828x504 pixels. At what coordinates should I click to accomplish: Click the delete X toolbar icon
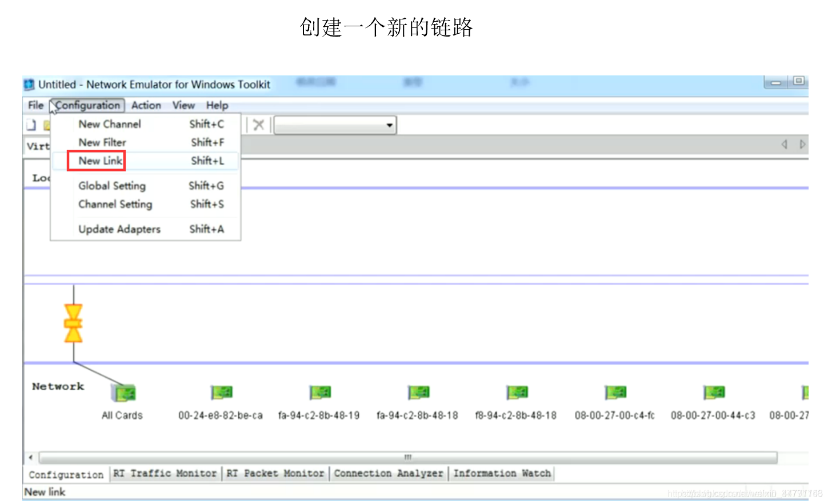click(258, 125)
